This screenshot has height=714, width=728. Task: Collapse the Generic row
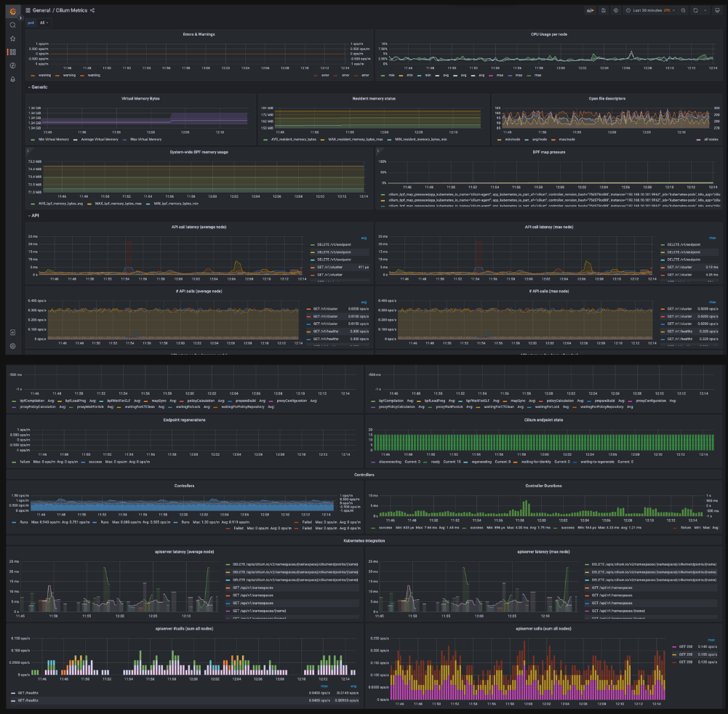[x=38, y=87]
